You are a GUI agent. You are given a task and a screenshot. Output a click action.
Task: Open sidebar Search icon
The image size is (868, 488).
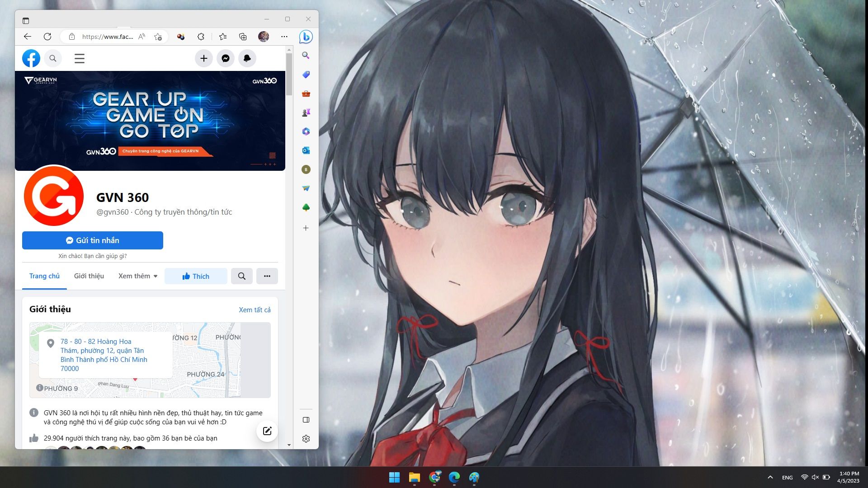(306, 56)
